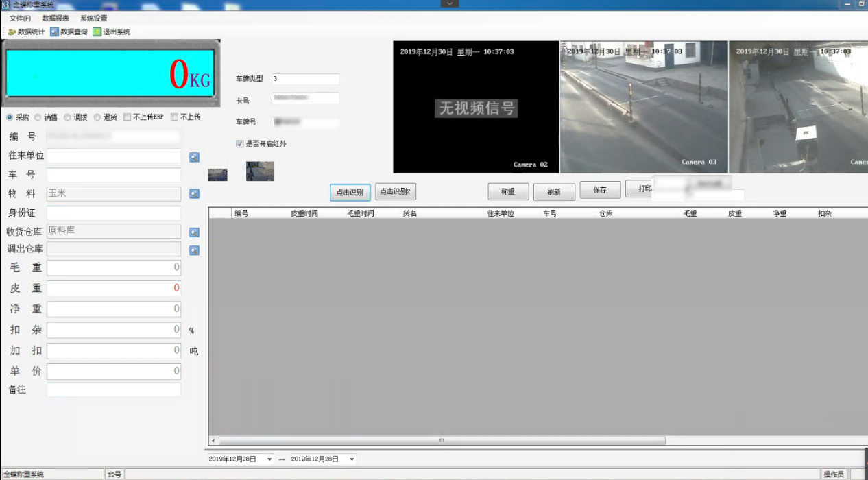The image size is (868, 480).
Task: Click the 车号 input field
Action: [114, 175]
